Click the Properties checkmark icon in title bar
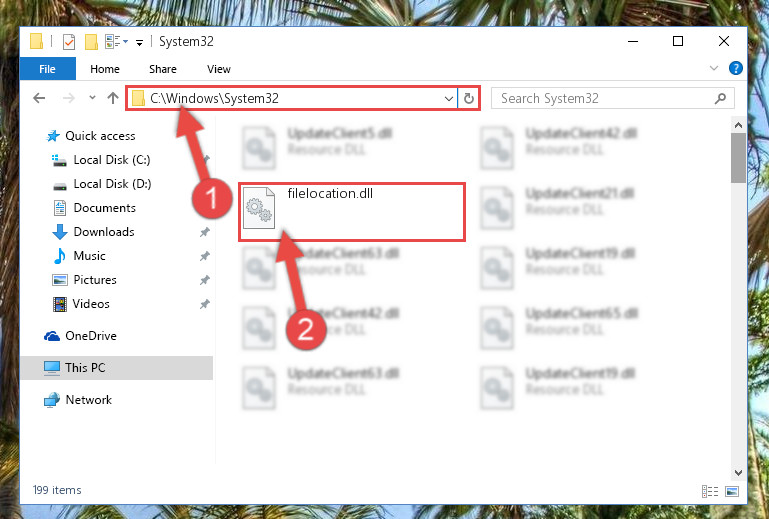 [x=69, y=42]
